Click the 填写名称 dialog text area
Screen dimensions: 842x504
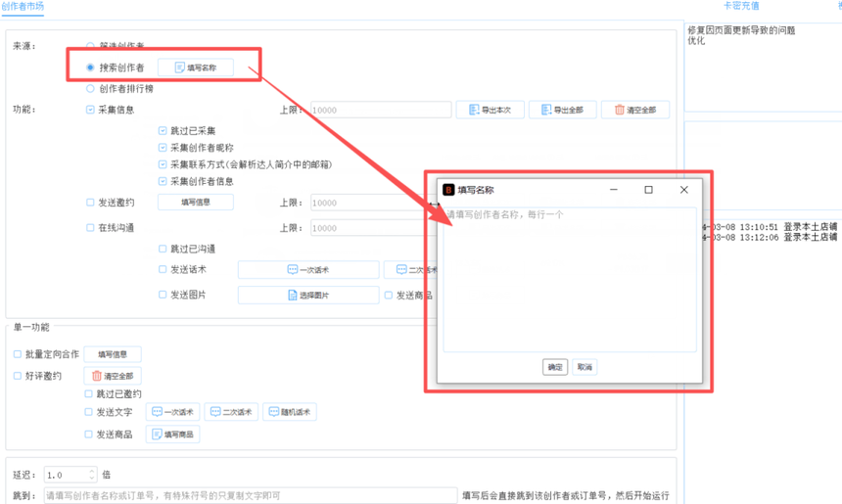pyautogui.click(x=570, y=280)
